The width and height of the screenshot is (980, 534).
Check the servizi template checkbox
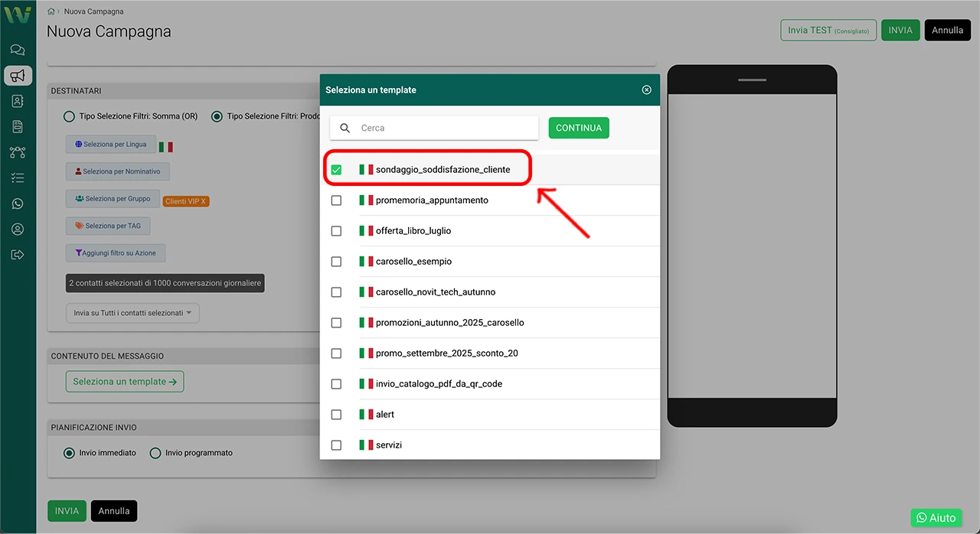pyautogui.click(x=336, y=445)
